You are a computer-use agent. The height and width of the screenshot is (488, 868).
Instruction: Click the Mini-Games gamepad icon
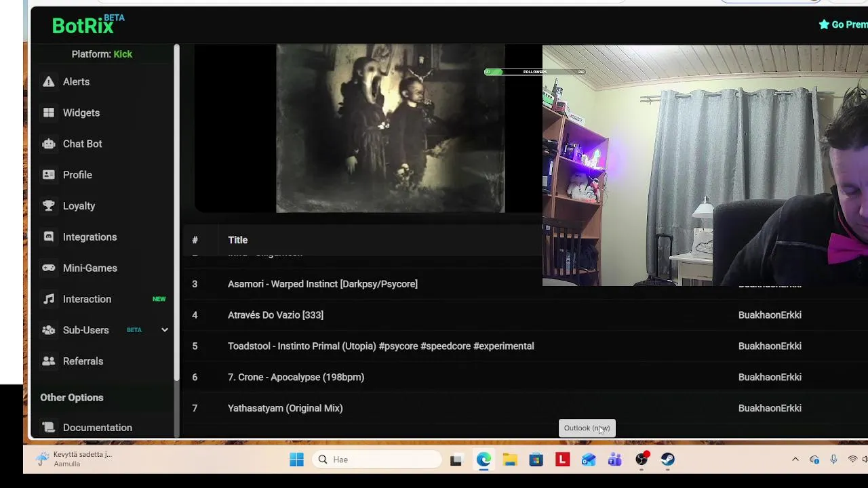pos(49,268)
